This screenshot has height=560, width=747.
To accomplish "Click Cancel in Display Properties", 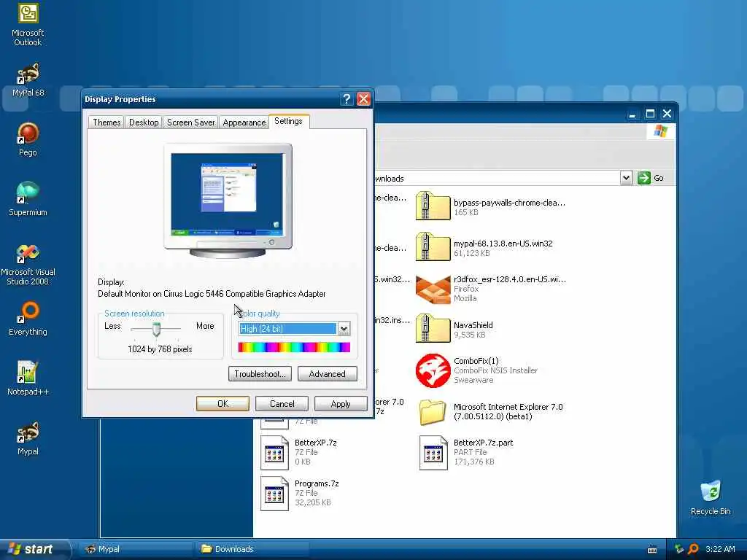I will [x=282, y=404].
